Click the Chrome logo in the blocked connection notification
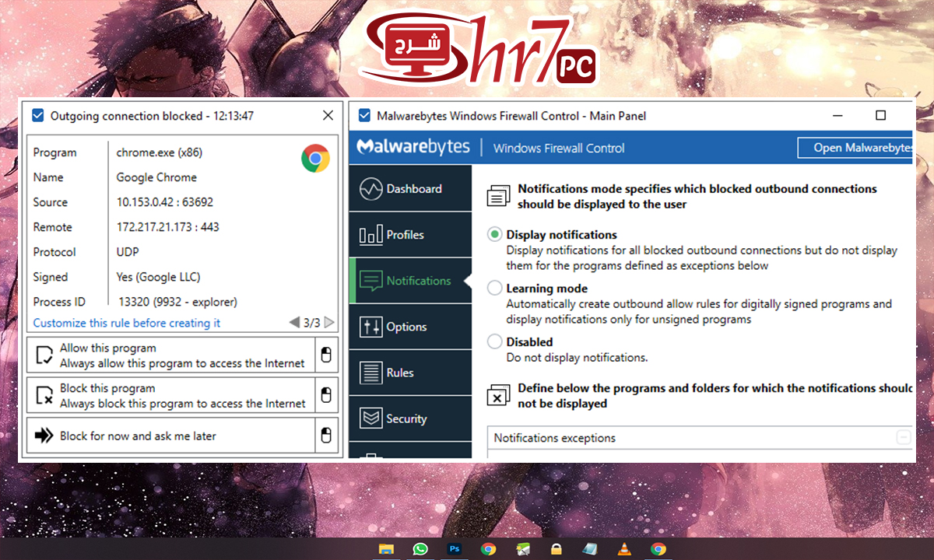934x560 pixels. [315, 158]
